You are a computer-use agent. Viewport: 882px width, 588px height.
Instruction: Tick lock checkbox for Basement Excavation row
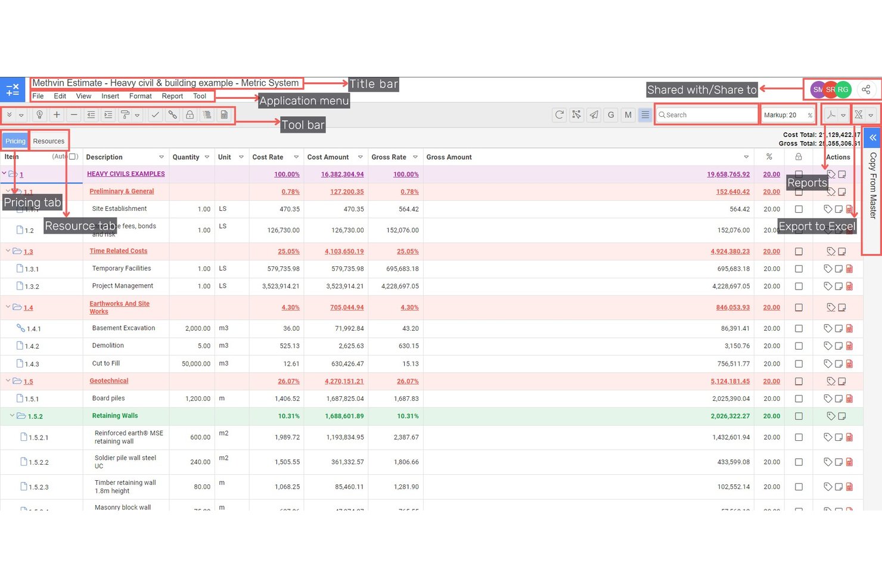tap(799, 328)
